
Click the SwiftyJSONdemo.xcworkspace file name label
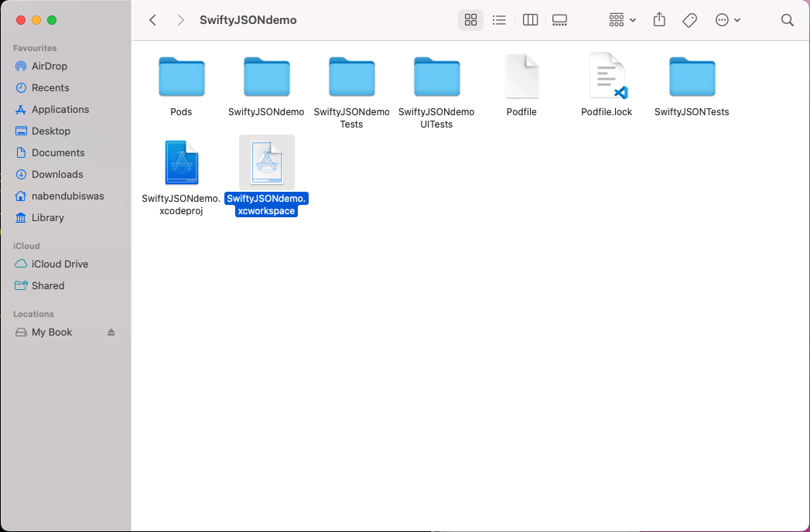[267, 205]
